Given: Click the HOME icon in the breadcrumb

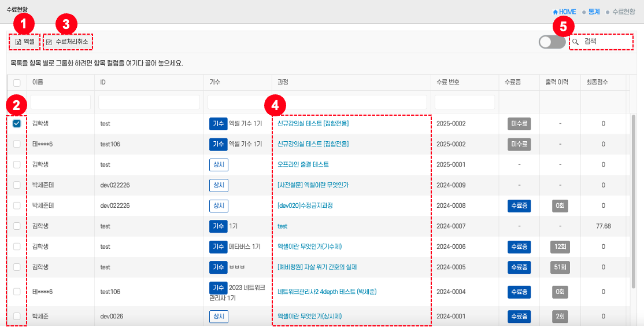Looking at the screenshot, I should pyautogui.click(x=556, y=12).
